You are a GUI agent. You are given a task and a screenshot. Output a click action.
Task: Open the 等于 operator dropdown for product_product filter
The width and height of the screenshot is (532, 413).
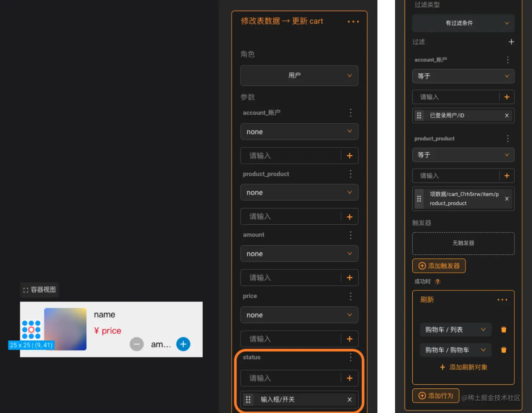pyautogui.click(x=463, y=155)
